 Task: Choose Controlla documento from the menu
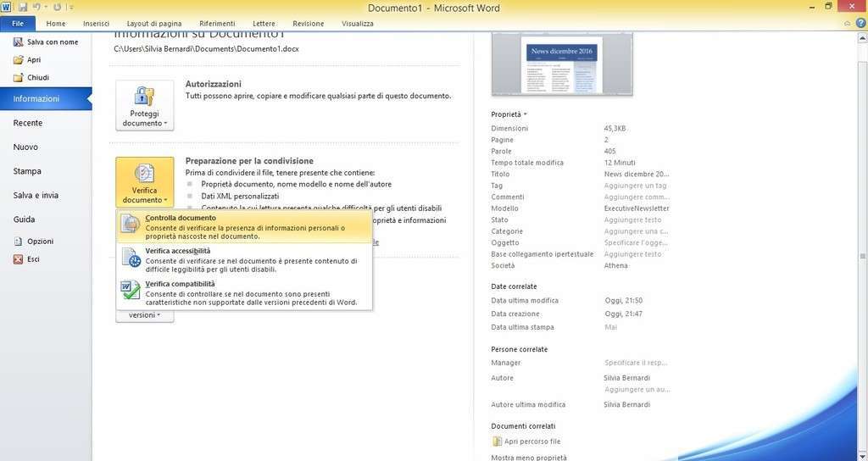coord(244,226)
